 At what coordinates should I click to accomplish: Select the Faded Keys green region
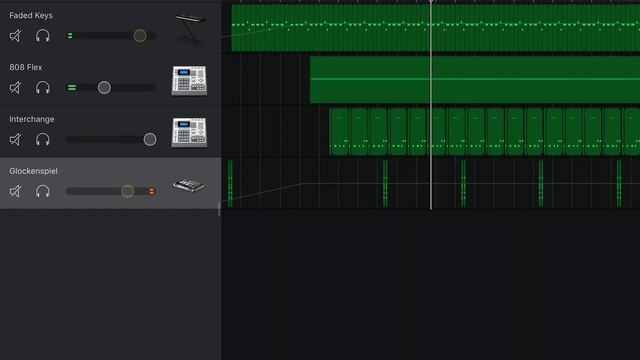pyautogui.click(x=436, y=28)
